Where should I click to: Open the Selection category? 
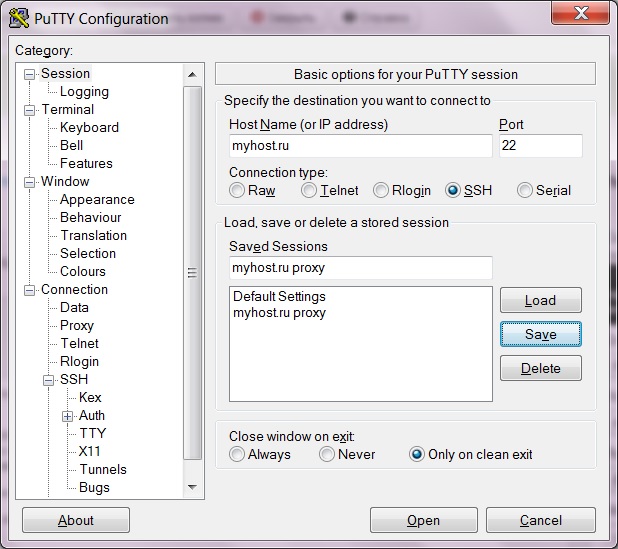(88, 253)
